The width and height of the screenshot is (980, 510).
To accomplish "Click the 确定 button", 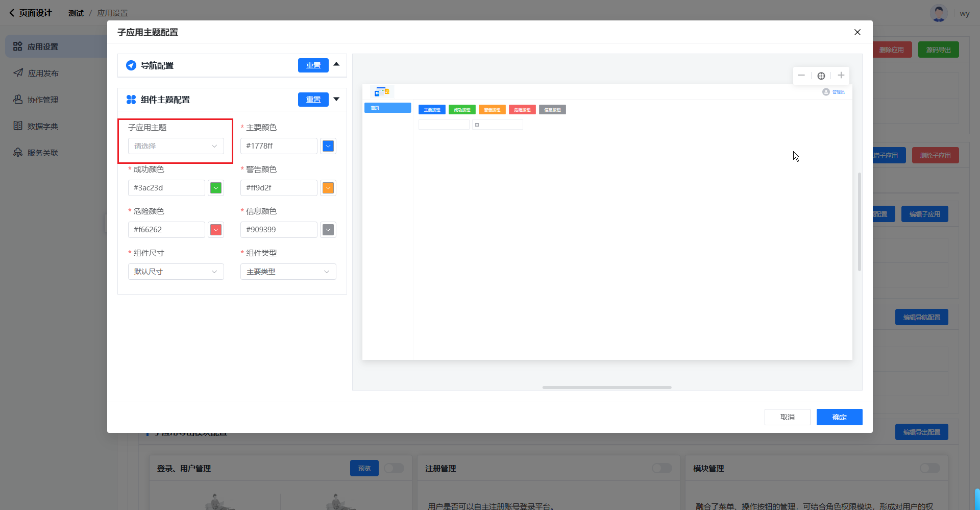I will (x=839, y=417).
